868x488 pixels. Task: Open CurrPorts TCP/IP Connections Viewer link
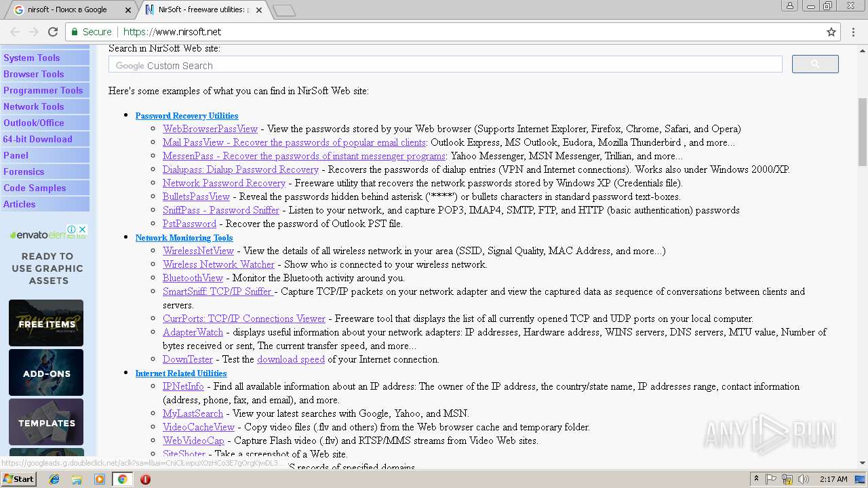[244, 319]
